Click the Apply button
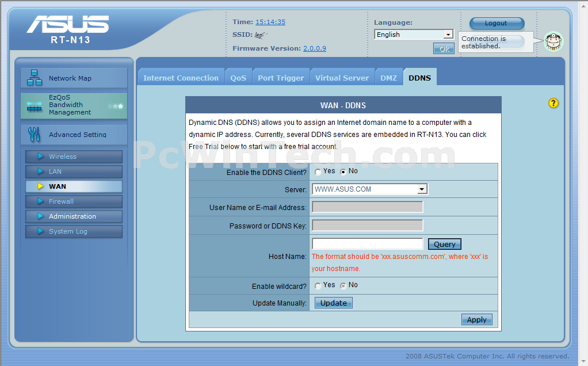Screen dimensions: 588x366 pos(476,319)
